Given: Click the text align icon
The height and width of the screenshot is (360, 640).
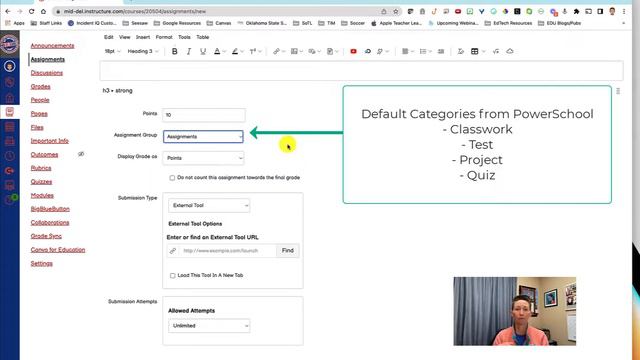Looking at the screenshot, I should tap(405, 51).
